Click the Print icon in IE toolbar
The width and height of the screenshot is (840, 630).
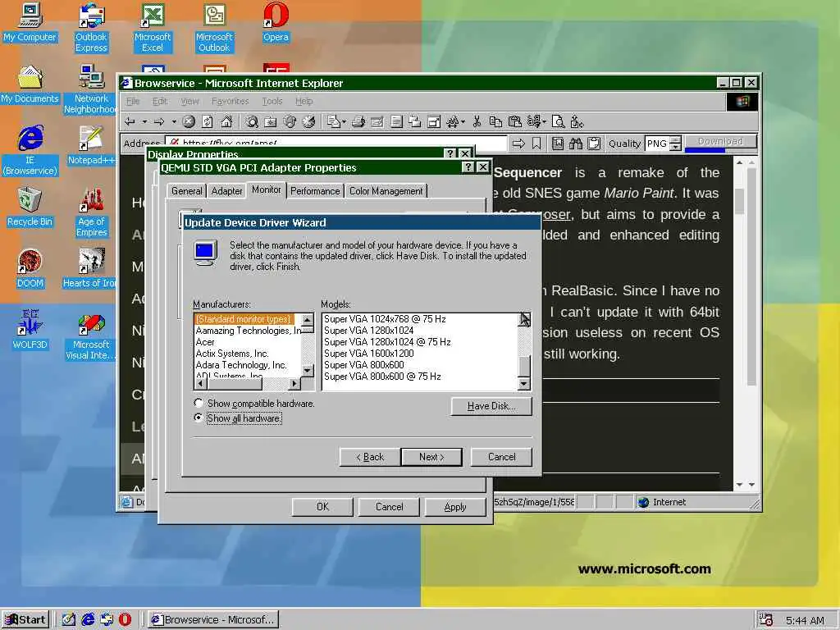[x=358, y=122]
